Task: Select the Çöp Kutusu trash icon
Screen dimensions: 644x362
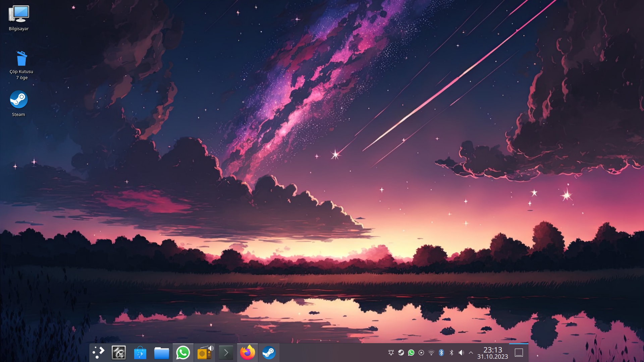Action: pyautogui.click(x=21, y=59)
